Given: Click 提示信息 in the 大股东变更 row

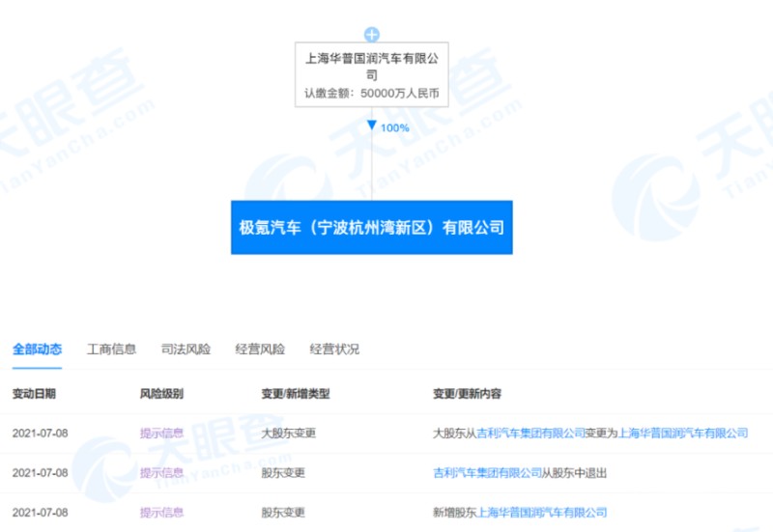Looking at the screenshot, I should pyautogui.click(x=161, y=434).
